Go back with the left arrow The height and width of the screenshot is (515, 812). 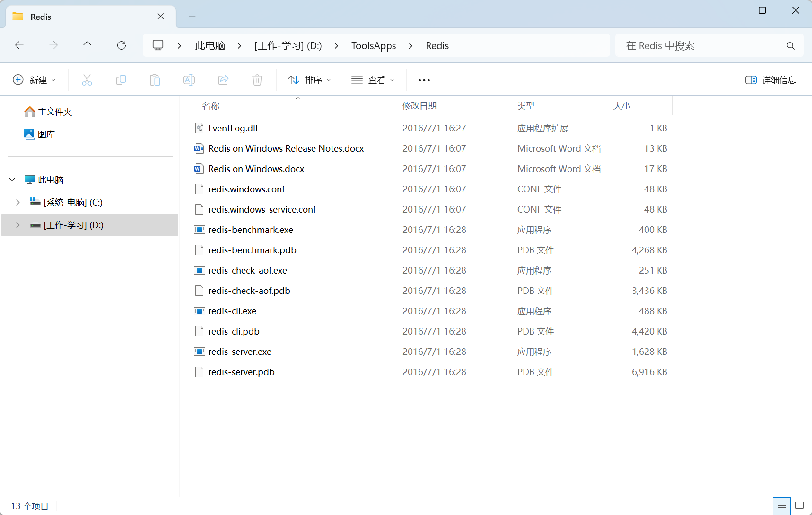pos(19,45)
